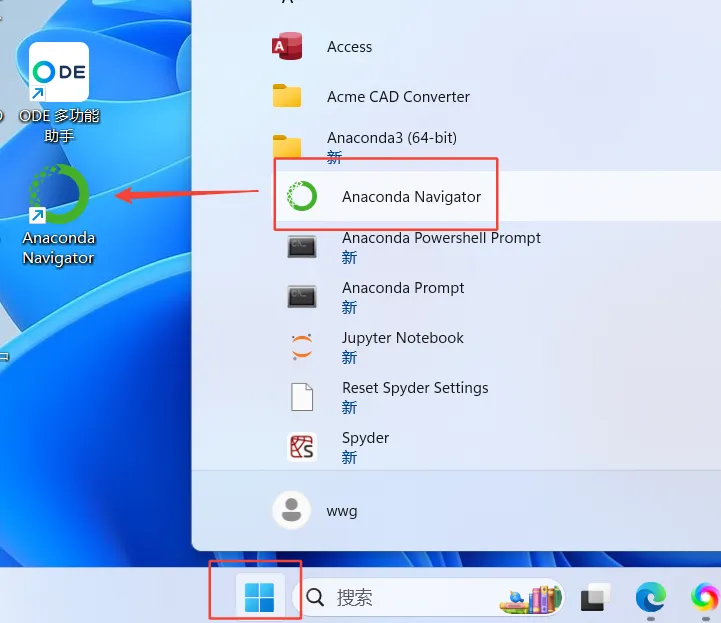This screenshot has height=623, width=721.
Task: Click the blank document icon for Reset Spyder Settings
Action: 302,397
